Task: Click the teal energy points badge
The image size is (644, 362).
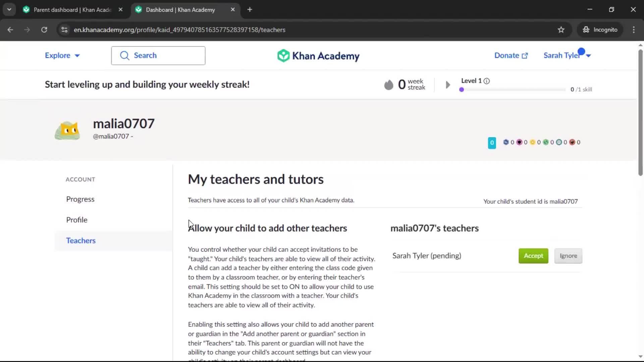Action: [x=492, y=143]
